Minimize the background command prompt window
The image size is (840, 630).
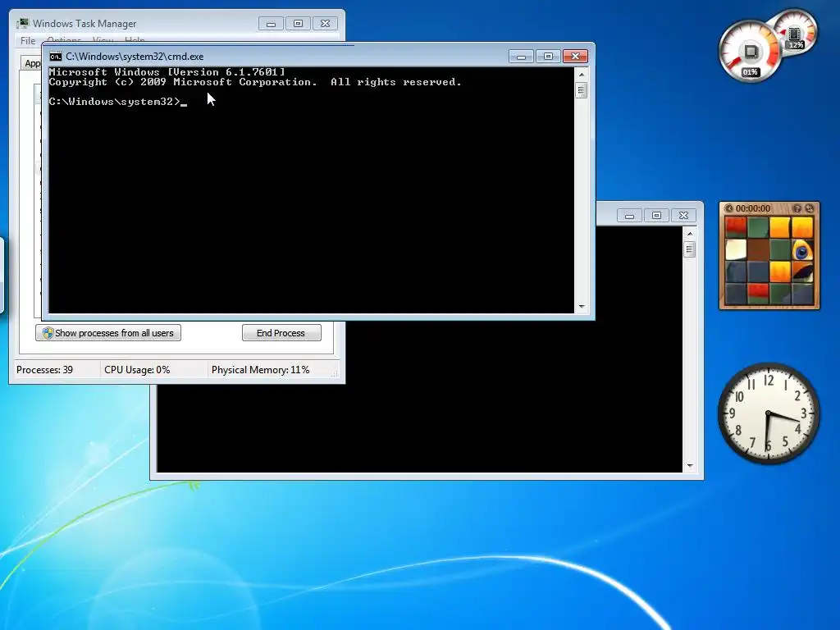pos(629,216)
